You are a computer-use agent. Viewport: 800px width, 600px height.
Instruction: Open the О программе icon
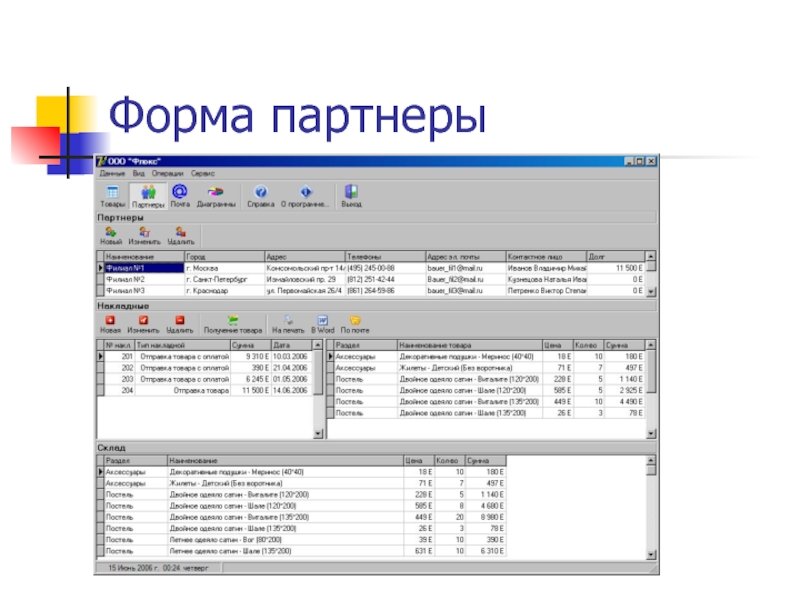(x=305, y=196)
